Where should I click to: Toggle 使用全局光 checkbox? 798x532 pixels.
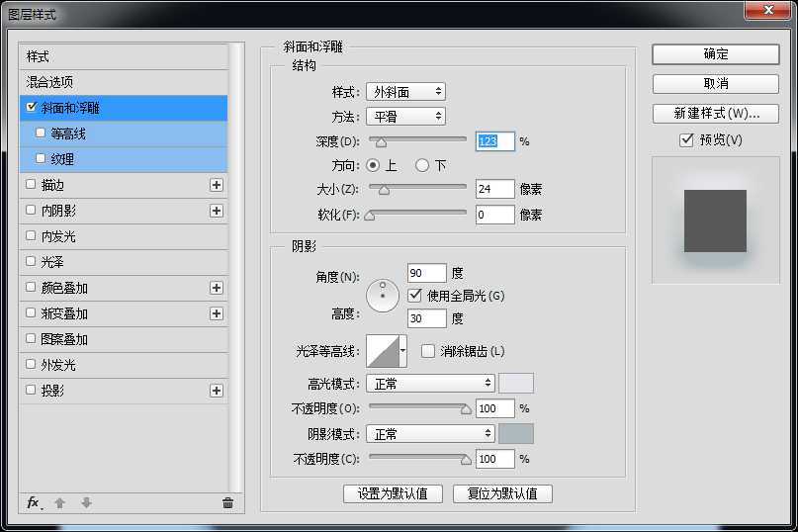[x=414, y=295]
